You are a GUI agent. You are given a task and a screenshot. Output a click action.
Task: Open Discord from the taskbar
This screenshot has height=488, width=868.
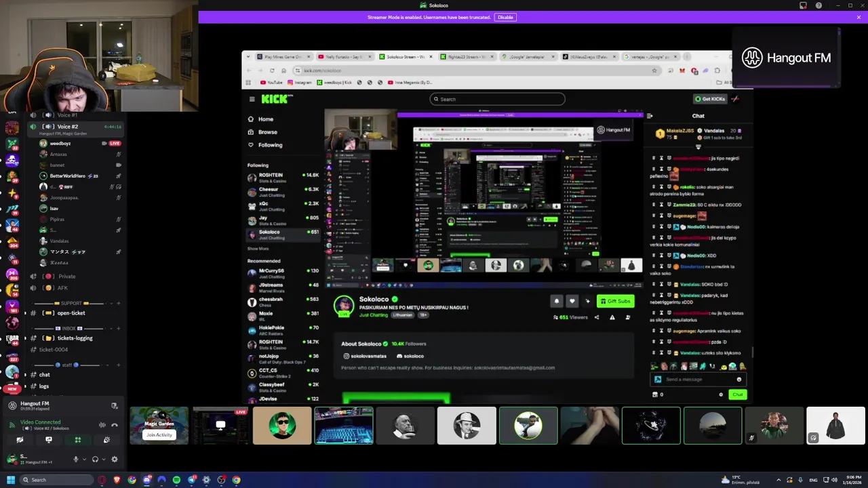click(146, 480)
